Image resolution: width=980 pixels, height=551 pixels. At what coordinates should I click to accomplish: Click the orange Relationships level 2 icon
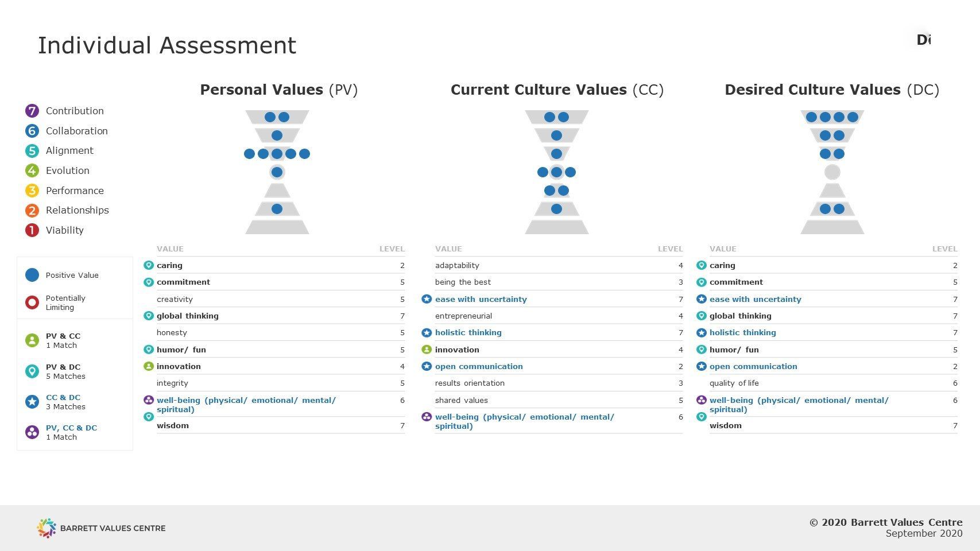coord(32,211)
